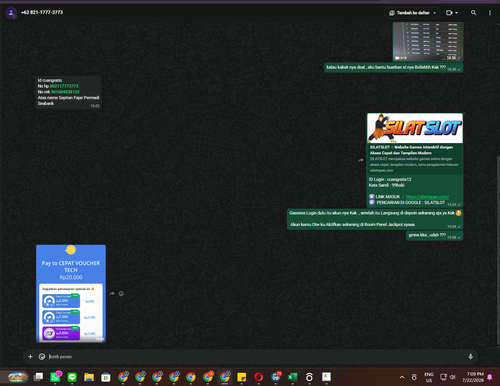Click the phone number link 082117773773
This screenshot has height=386, width=500.
click(64, 86)
